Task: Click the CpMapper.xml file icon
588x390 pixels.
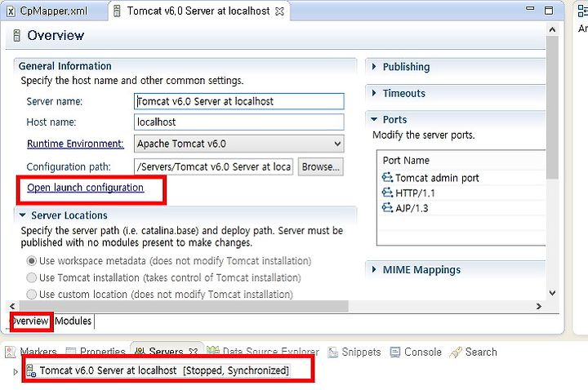Action: point(11,11)
